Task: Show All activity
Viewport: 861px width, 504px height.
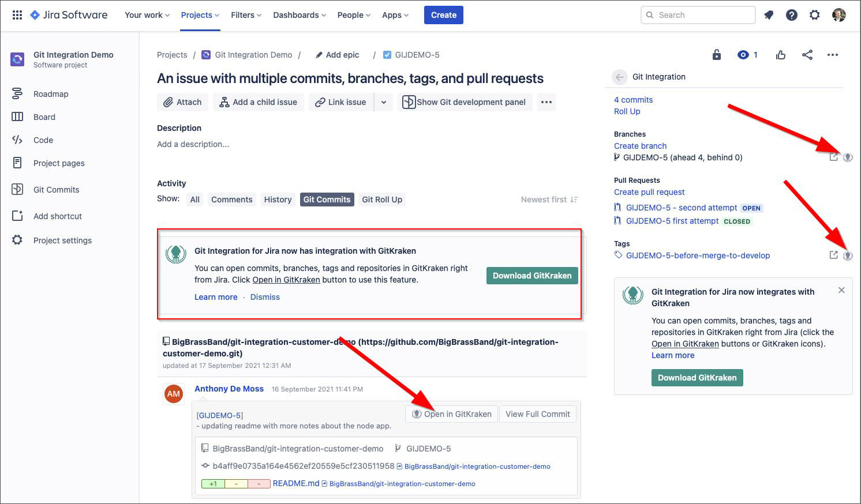Action: [x=195, y=200]
